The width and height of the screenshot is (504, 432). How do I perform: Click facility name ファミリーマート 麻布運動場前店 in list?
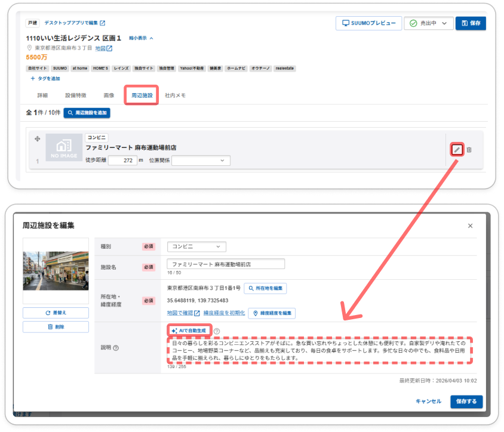pyautogui.click(x=131, y=148)
